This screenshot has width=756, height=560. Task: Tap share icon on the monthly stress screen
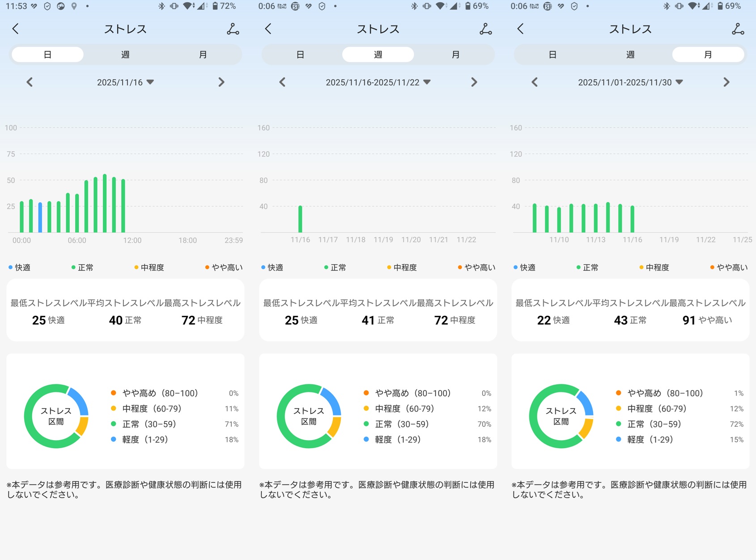[x=738, y=29]
